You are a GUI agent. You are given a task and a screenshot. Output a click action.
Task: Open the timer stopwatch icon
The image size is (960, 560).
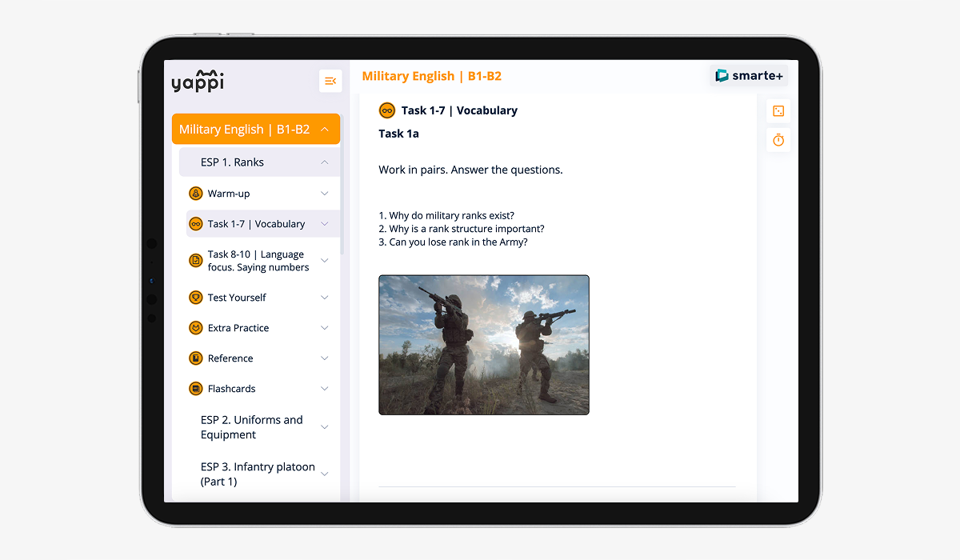tap(778, 140)
